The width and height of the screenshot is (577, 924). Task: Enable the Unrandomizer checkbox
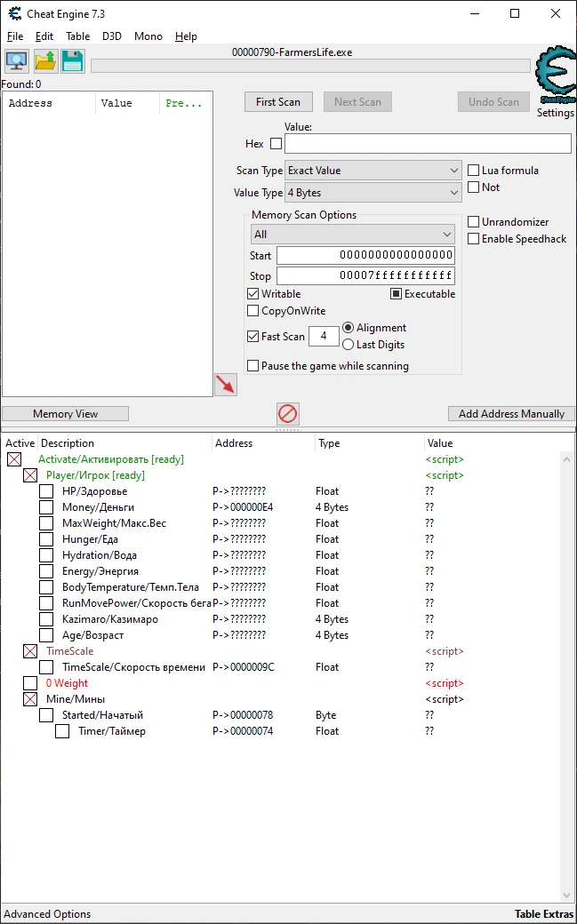click(473, 222)
